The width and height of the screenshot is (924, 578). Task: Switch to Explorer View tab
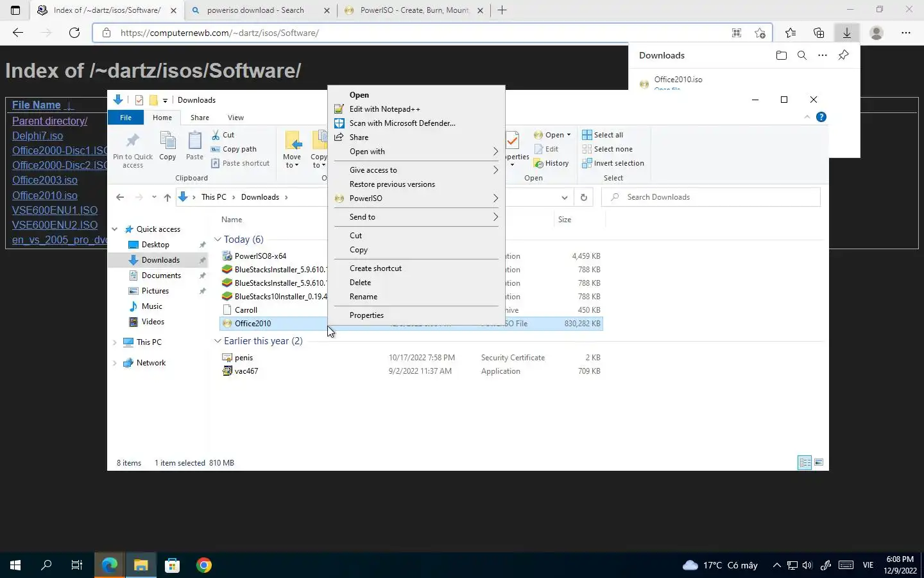point(235,118)
